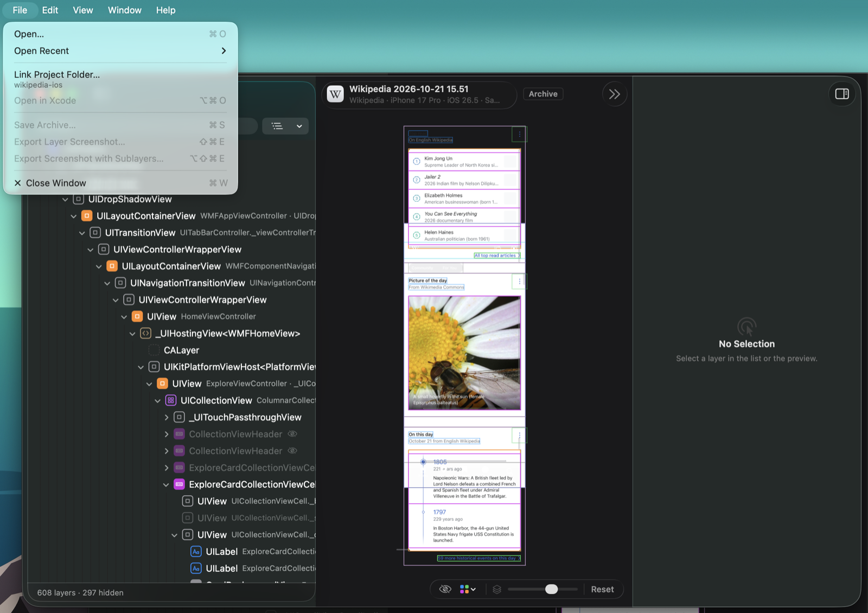
Task: Collapse the UICollectionView ColumnarCollection row
Action: [157, 400]
